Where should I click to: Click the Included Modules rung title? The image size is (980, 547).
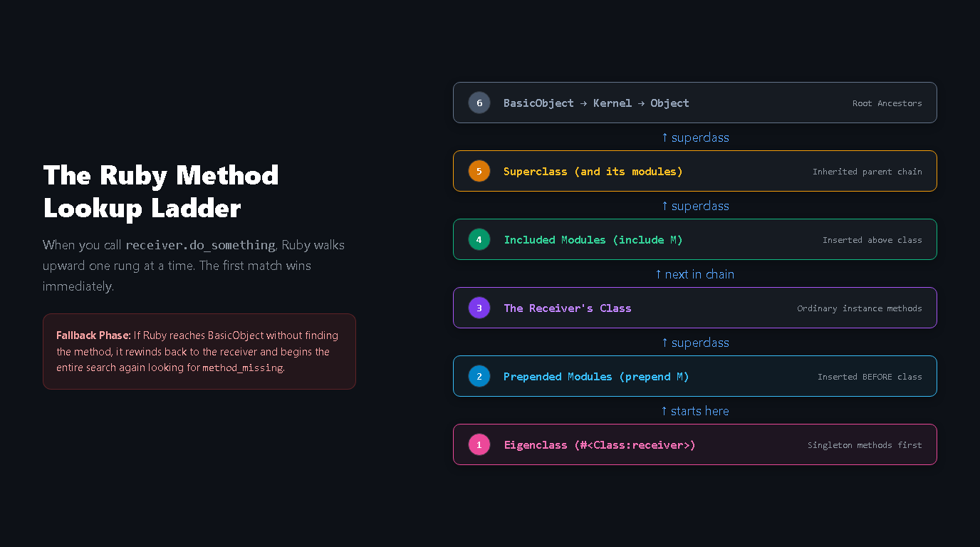tap(593, 240)
